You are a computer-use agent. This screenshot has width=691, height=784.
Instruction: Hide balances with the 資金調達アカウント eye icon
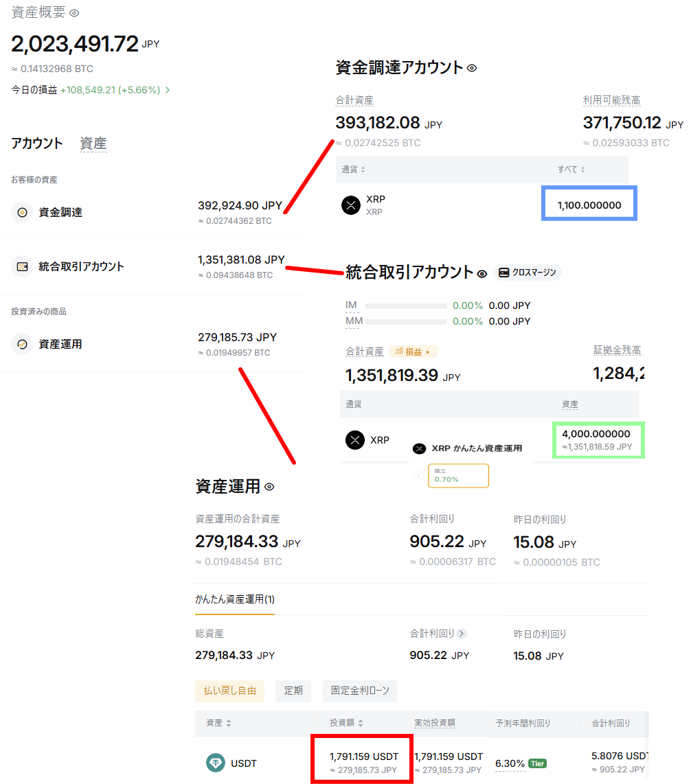pos(472,68)
